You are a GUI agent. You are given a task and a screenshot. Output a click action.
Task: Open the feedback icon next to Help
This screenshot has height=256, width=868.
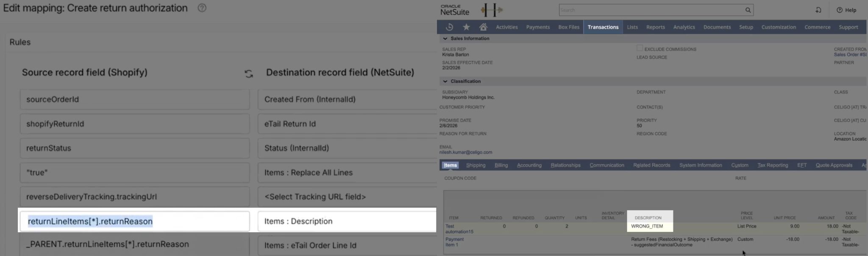pyautogui.click(x=818, y=10)
